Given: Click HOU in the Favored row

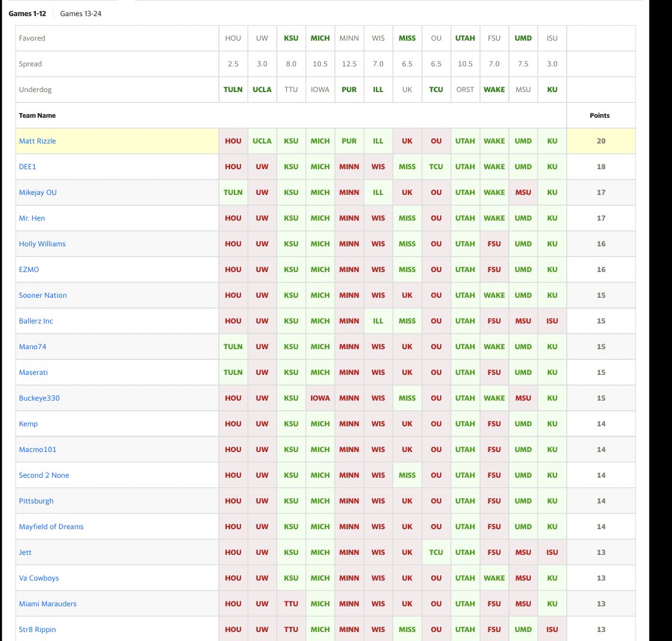Looking at the screenshot, I should pos(233,38).
